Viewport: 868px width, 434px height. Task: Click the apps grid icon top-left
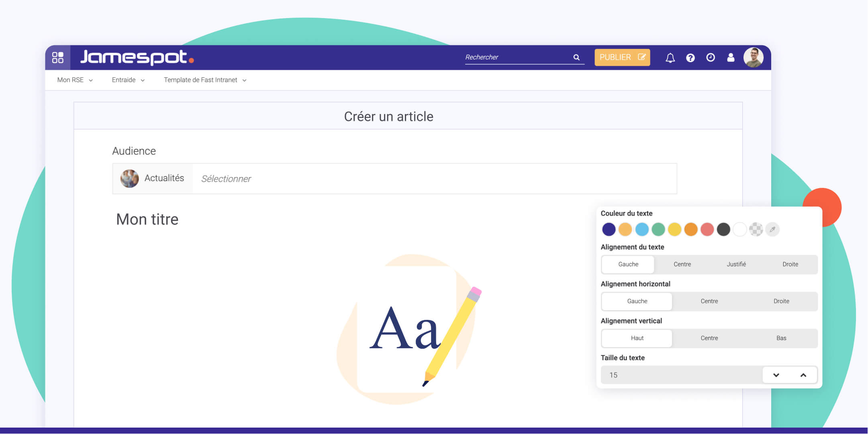pos(57,57)
